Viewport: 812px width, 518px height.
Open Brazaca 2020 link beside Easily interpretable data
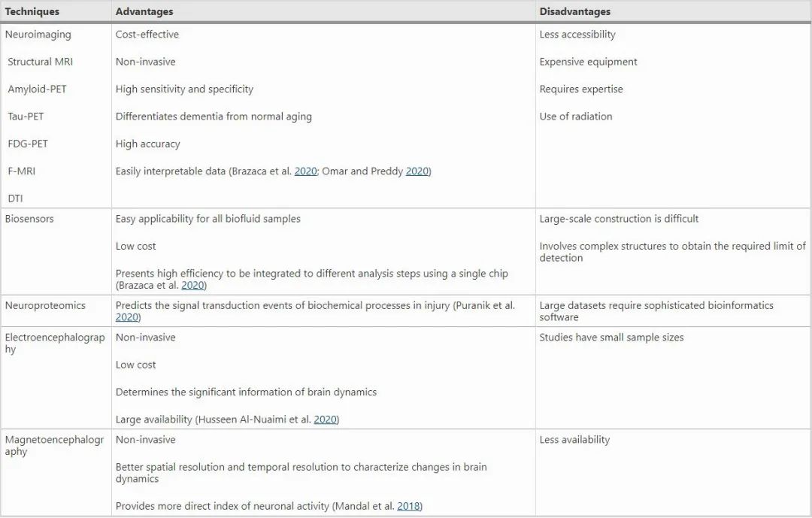coord(305,171)
